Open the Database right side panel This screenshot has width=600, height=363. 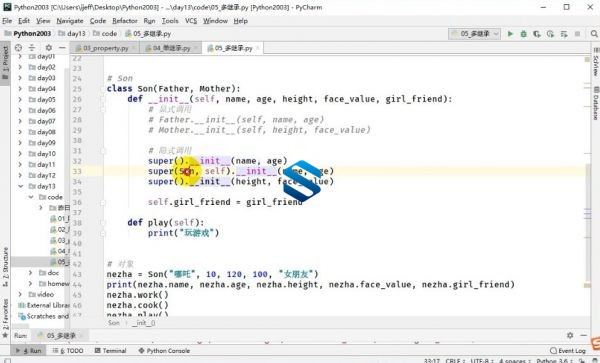pyautogui.click(x=595, y=103)
